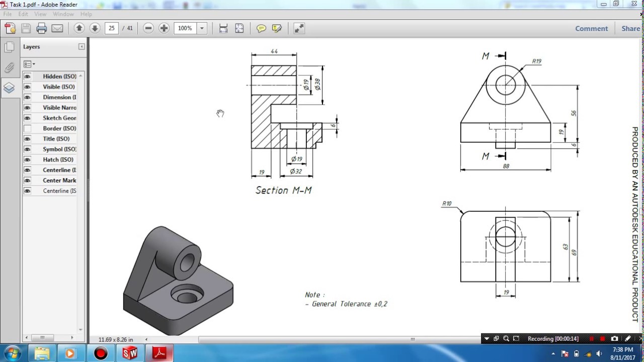Click the recorder window-select icon

click(496, 339)
